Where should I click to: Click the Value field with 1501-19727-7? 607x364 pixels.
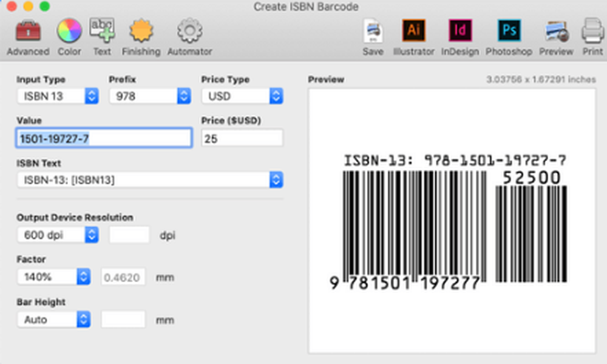(x=104, y=138)
